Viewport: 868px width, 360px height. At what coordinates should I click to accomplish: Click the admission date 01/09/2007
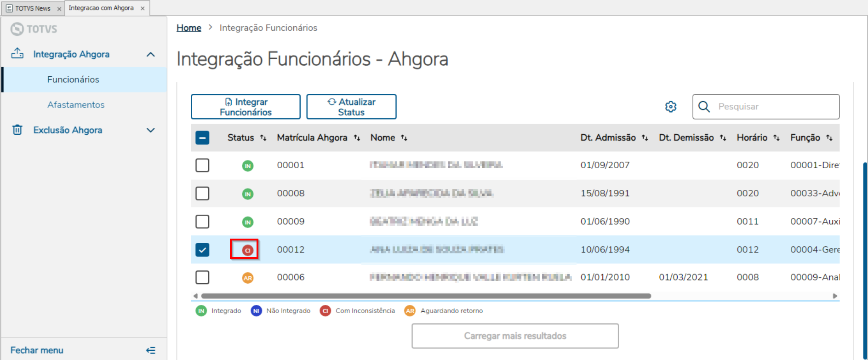tap(605, 165)
